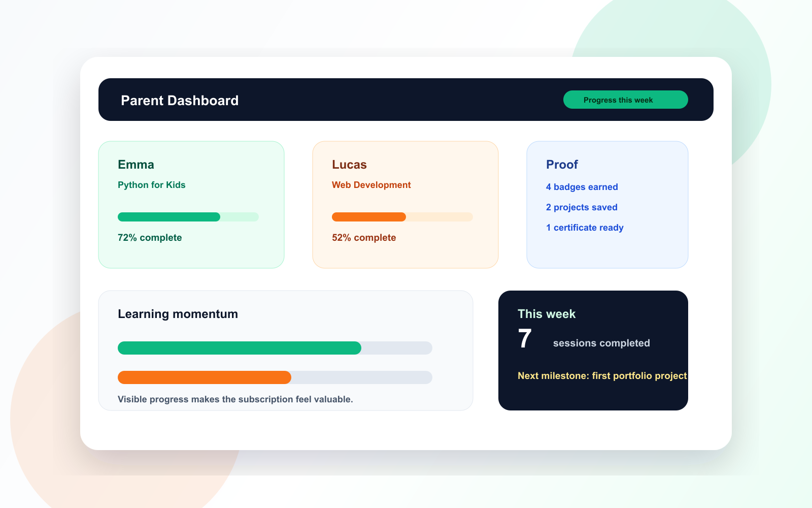Click the This week heading
This screenshot has width=812, height=508.
click(x=547, y=314)
